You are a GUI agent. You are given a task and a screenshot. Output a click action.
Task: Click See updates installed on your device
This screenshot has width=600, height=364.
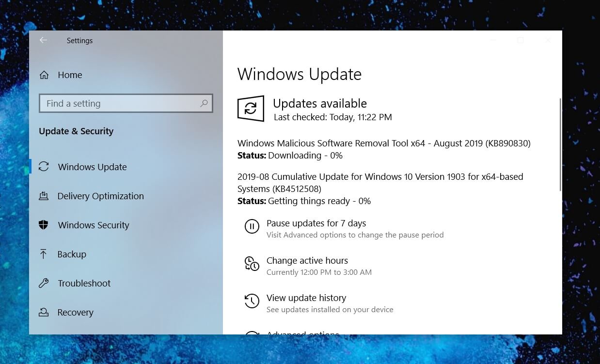click(x=330, y=310)
